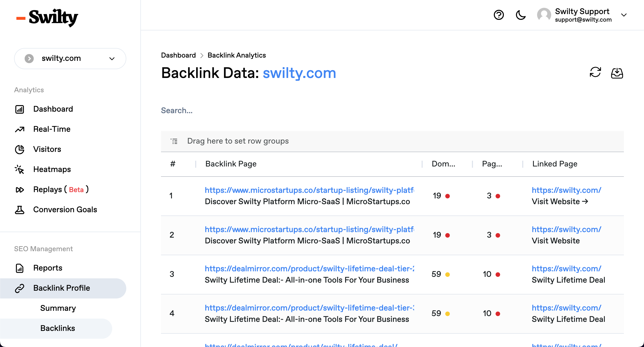Toggle dark mode moon icon
The image size is (644, 347).
520,15
